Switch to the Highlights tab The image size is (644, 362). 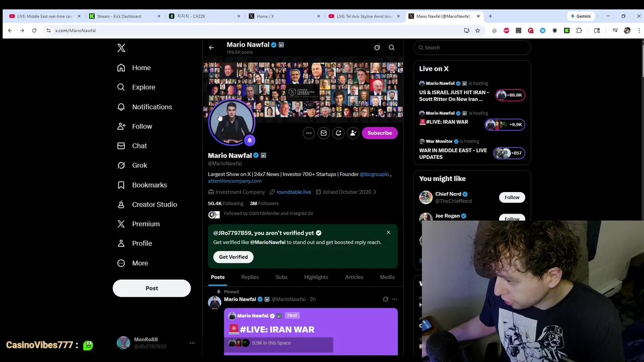(x=316, y=277)
